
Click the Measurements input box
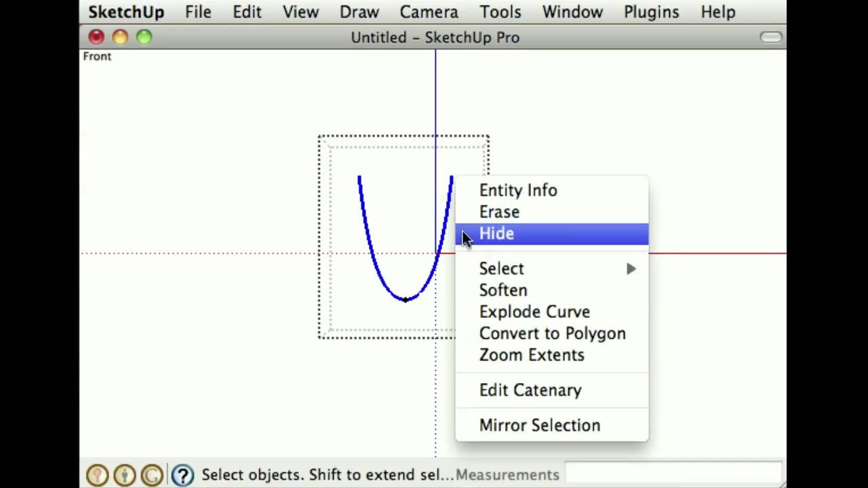click(x=673, y=474)
